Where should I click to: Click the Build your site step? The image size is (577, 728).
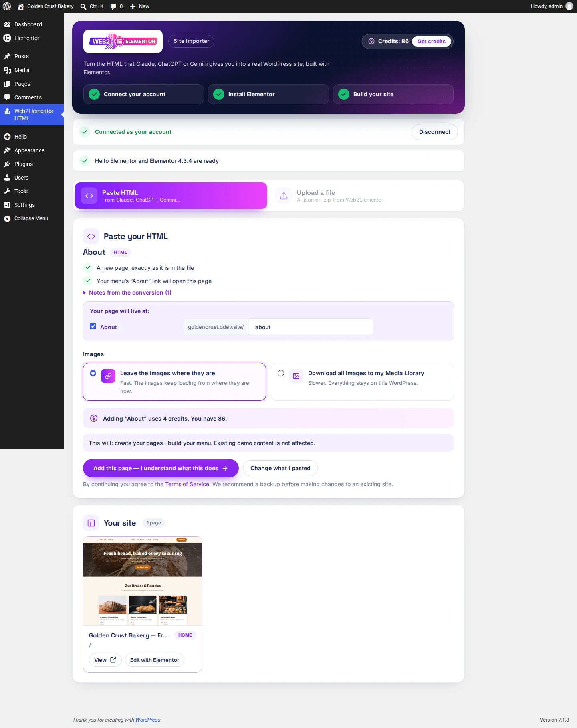click(x=393, y=94)
